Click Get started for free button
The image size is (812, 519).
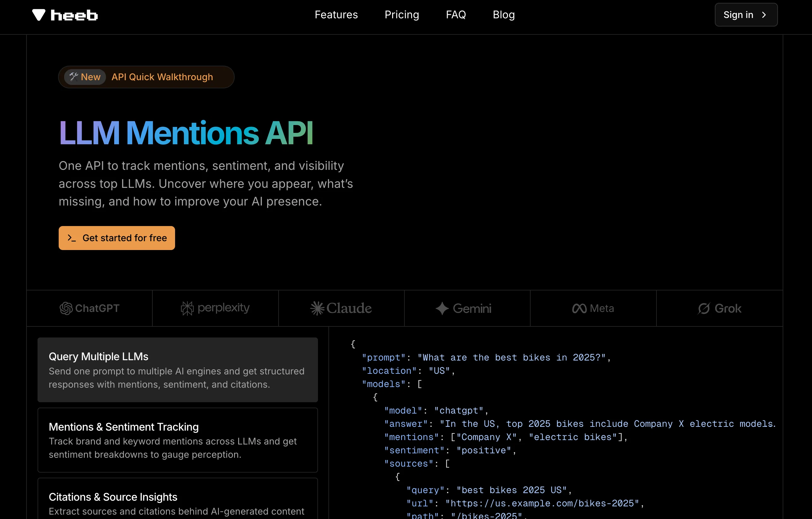[117, 238]
